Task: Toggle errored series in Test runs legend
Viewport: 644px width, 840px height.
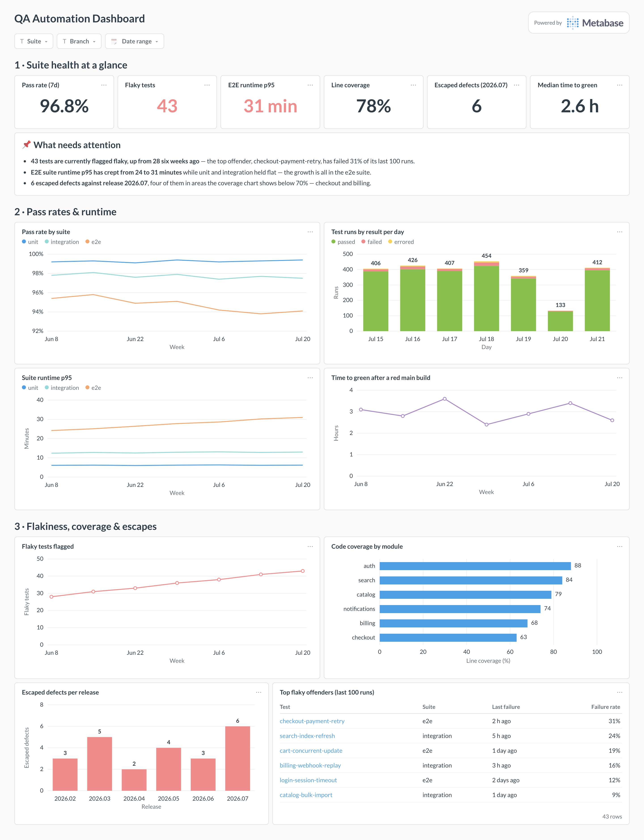Action: click(x=401, y=242)
